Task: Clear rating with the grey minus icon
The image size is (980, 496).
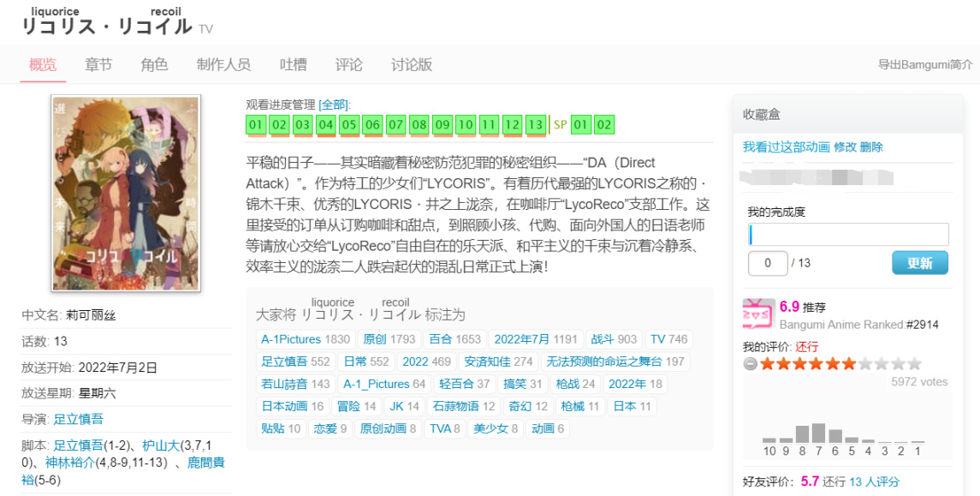Action: [751, 364]
